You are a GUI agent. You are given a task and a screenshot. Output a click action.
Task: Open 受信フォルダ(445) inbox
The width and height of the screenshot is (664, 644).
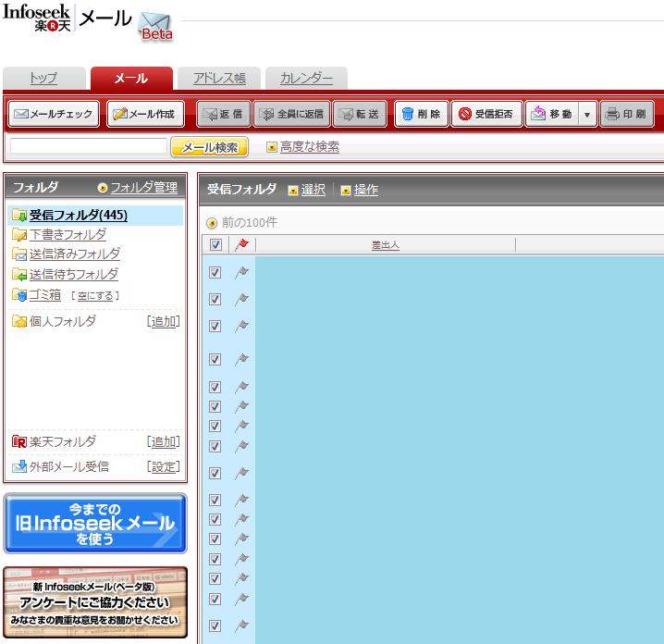[x=79, y=215]
